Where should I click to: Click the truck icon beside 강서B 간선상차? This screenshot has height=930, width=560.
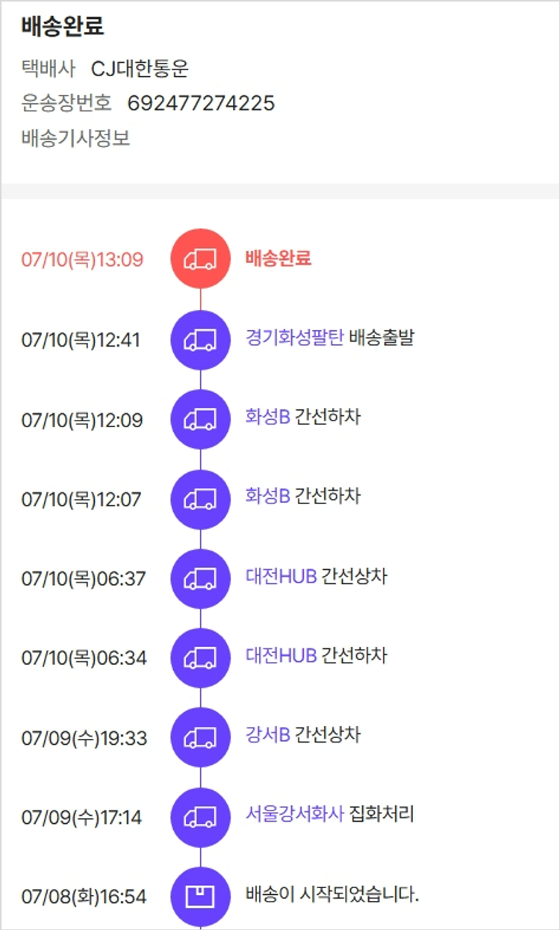(200, 737)
